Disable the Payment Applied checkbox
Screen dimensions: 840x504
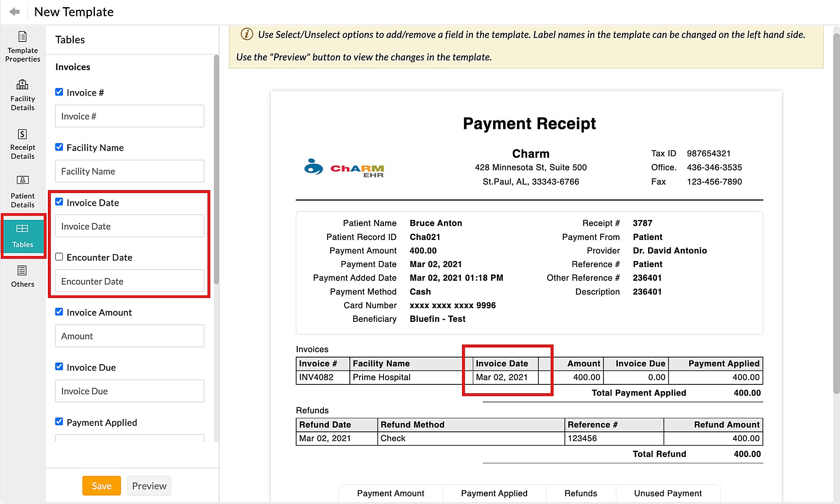coord(59,422)
